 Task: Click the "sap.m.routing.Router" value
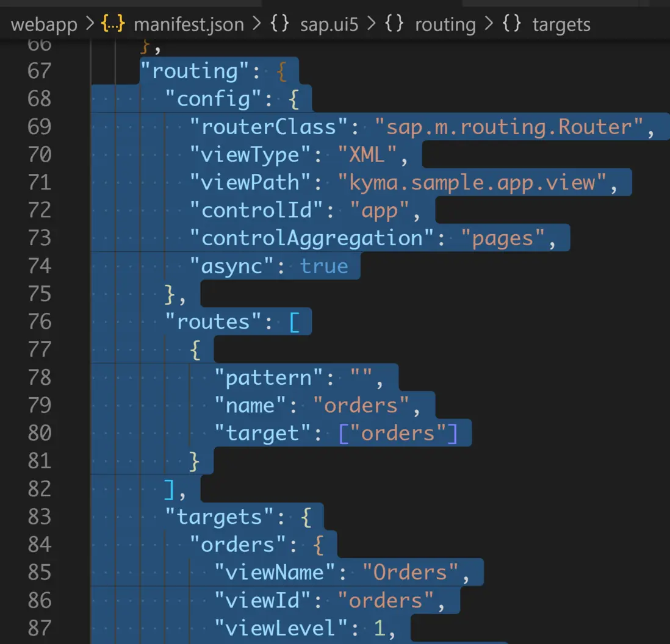click(x=508, y=126)
